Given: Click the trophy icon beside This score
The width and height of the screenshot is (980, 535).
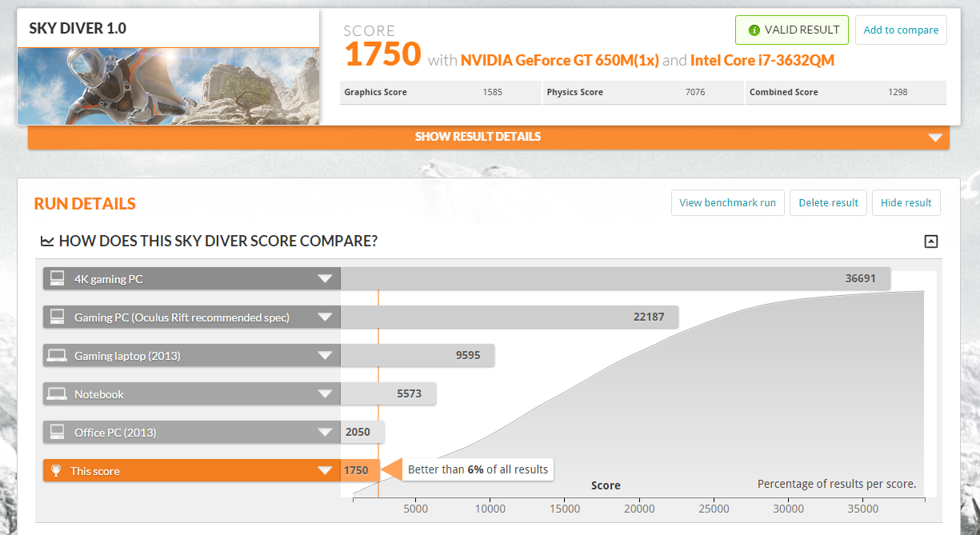Looking at the screenshot, I should [56, 471].
